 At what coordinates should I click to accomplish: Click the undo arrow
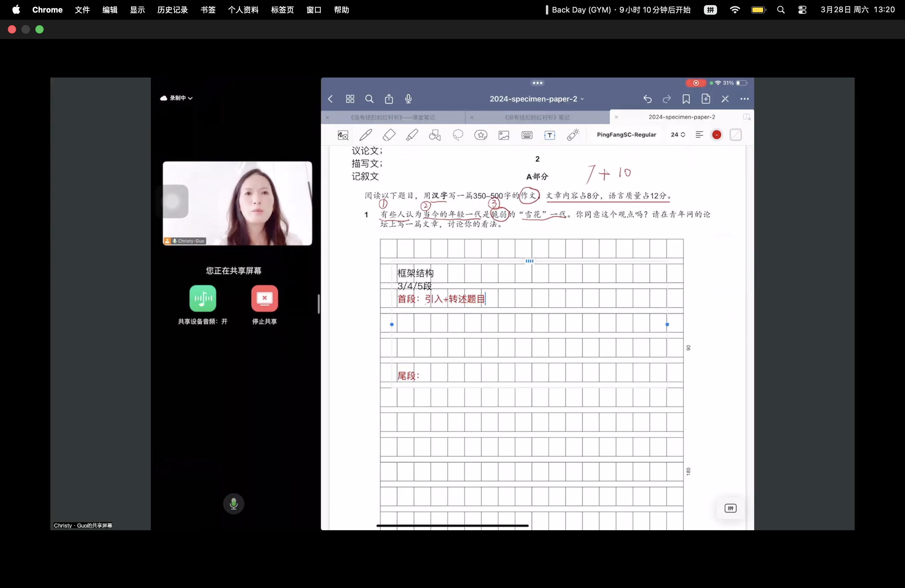647,99
